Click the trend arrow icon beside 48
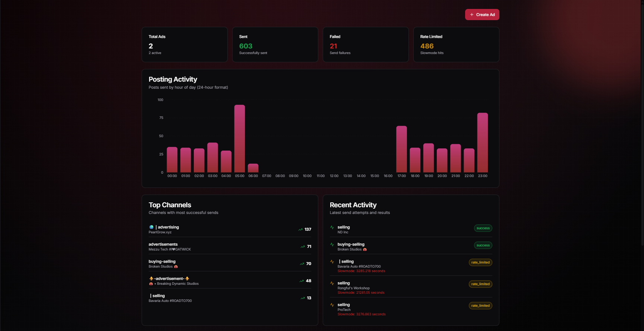Viewport: 644px width, 331px height. [302, 281]
